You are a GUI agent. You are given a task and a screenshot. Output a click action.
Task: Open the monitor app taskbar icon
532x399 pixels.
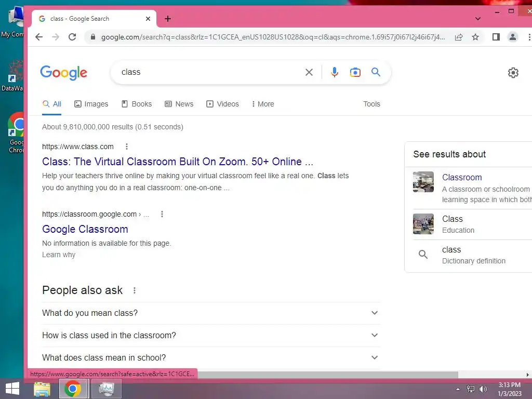click(107, 389)
